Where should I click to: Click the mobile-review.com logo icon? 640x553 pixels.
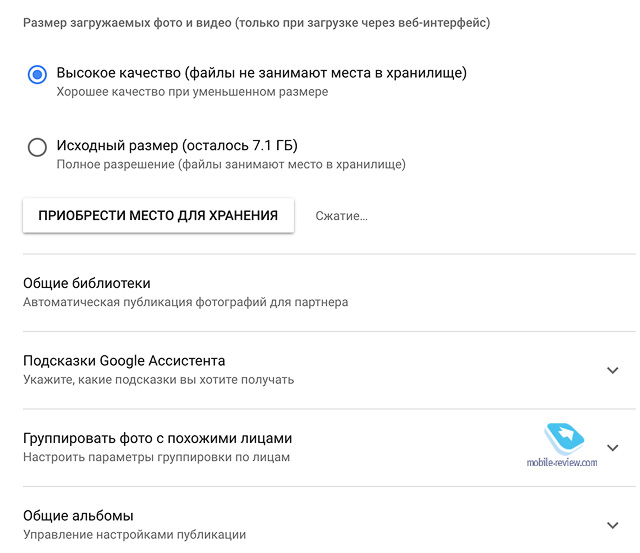564,439
